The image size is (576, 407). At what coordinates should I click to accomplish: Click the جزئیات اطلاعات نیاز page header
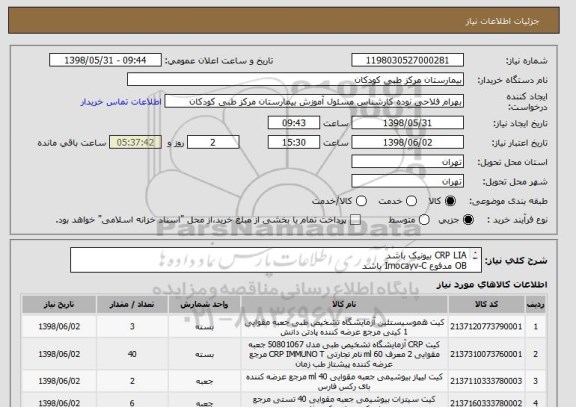click(x=502, y=21)
